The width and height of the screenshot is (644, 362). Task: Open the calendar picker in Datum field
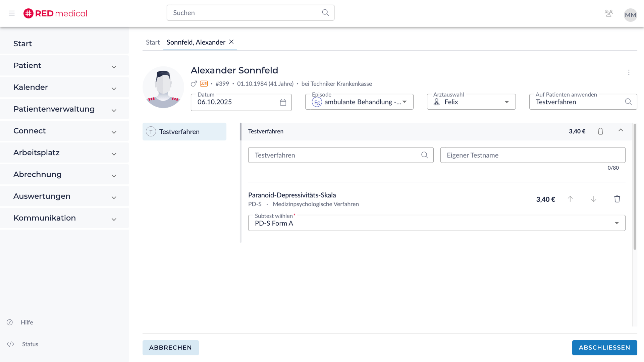[283, 103]
